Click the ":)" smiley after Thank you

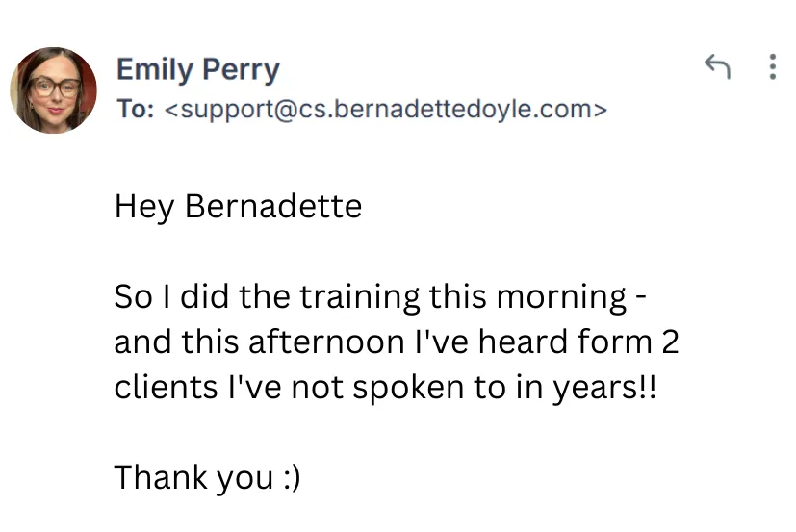point(291,478)
